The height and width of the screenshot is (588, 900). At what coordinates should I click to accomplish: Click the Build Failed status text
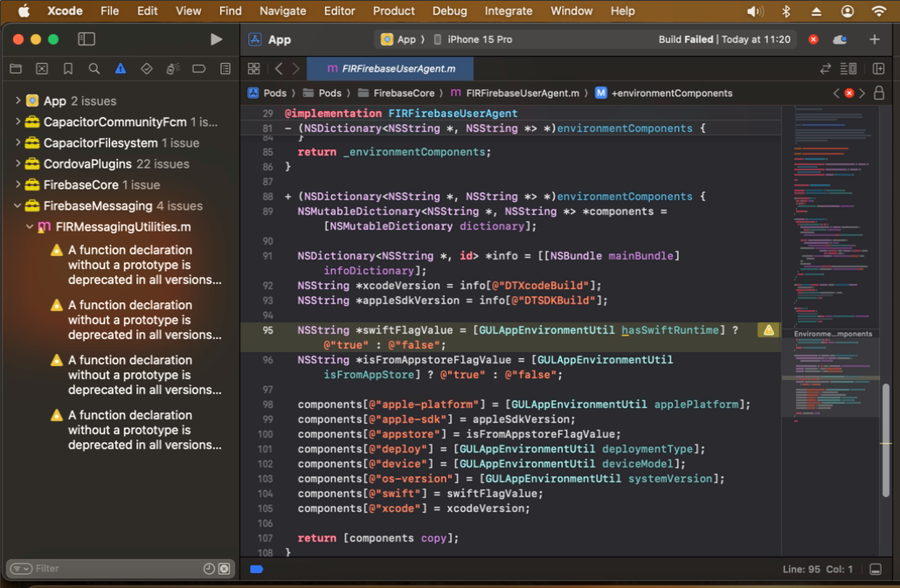click(x=685, y=39)
